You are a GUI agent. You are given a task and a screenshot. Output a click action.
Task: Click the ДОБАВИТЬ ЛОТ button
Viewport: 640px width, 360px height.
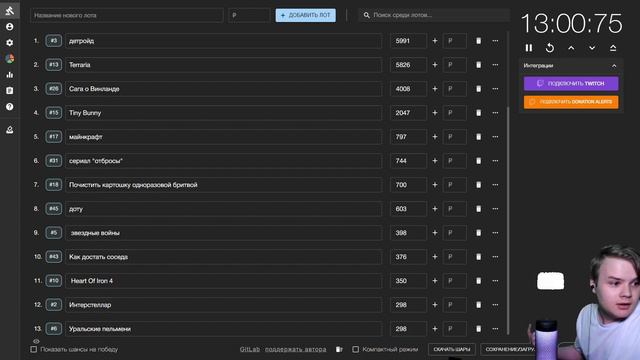[x=306, y=15]
